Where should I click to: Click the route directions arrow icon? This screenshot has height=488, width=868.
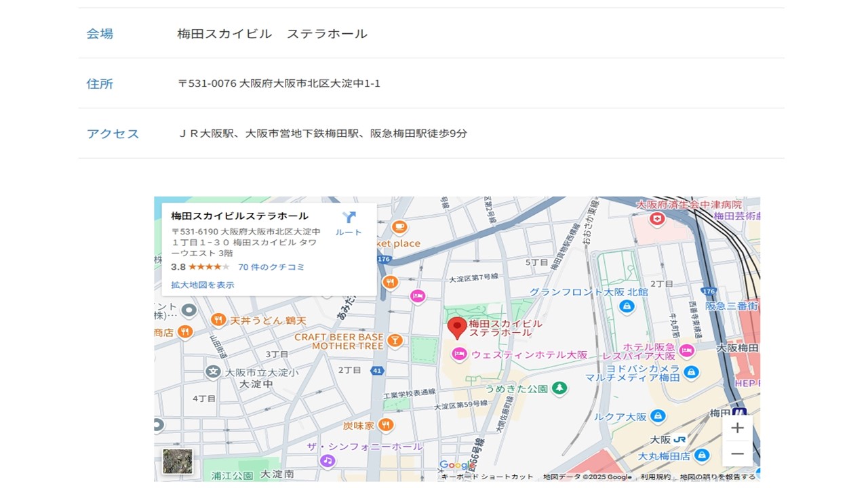pos(349,218)
